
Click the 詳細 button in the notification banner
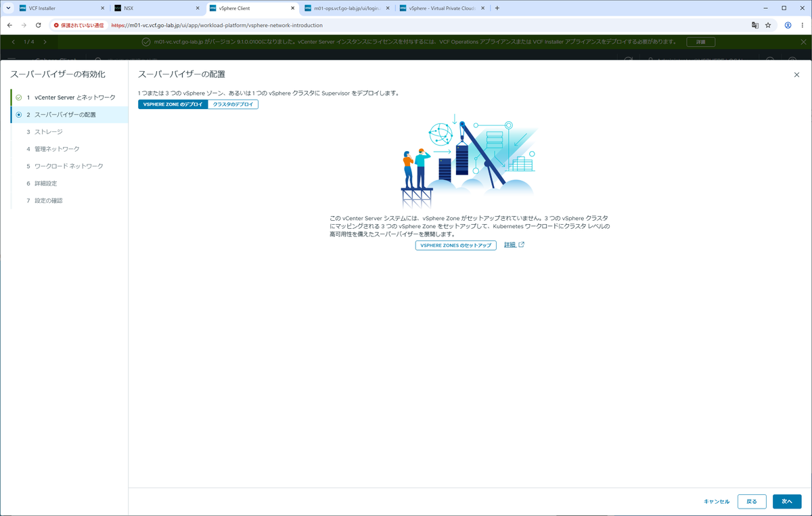click(x=701, y=42)
